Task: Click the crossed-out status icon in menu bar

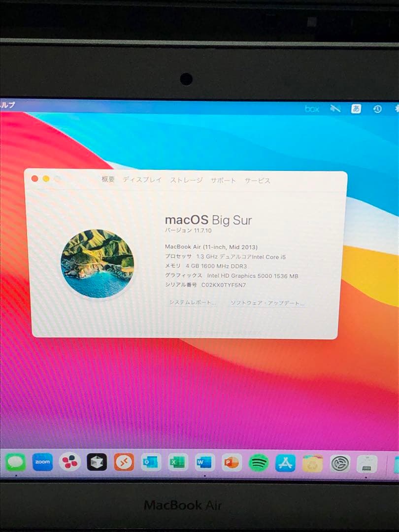Action: [335, 108]
